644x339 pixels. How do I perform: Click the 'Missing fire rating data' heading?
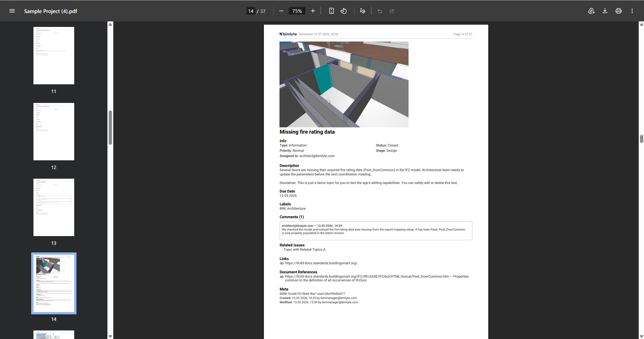click(307, 132)
